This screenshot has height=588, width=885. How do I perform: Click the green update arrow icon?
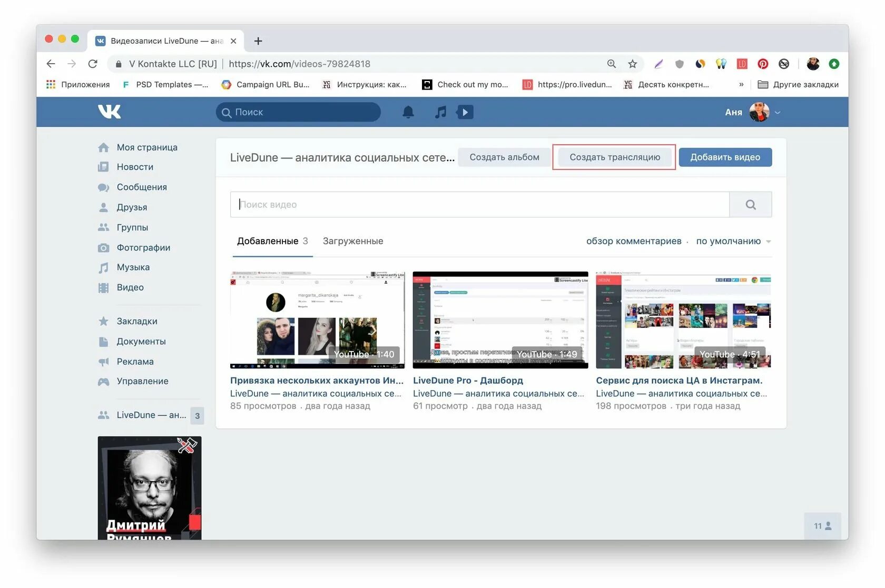[x=834, y=64]
